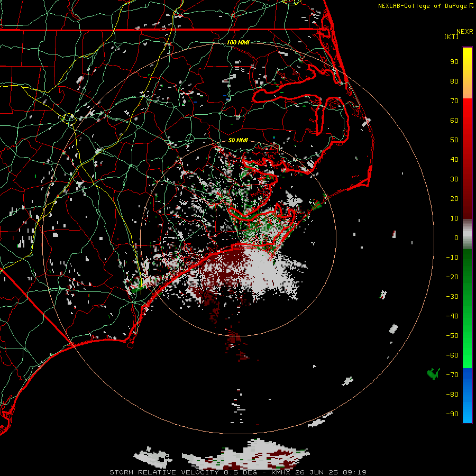This screenshot has width=476, height=476.
Task: Click the -10 value on the velocity scale
Action: (x=452, y=258)
